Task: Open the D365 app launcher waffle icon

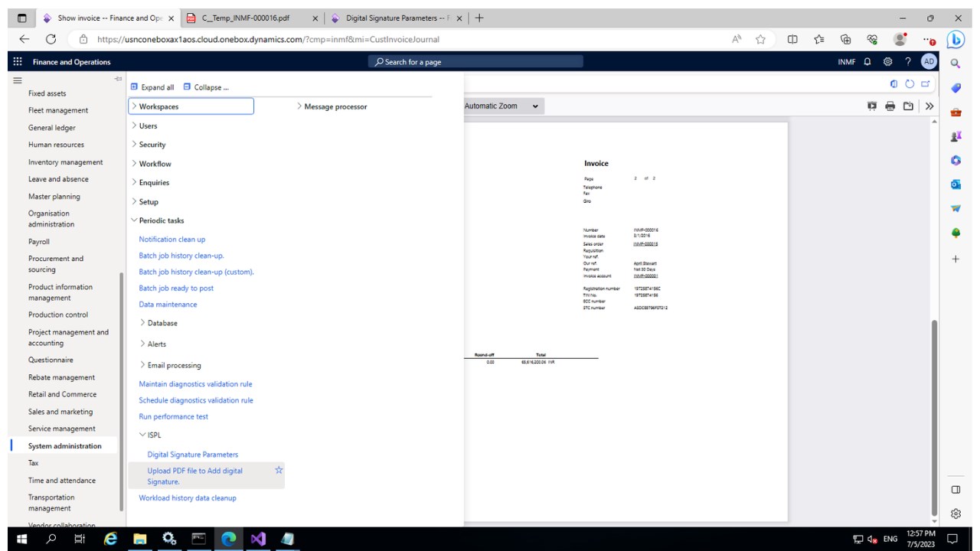Action: click(x=18, y=62)
